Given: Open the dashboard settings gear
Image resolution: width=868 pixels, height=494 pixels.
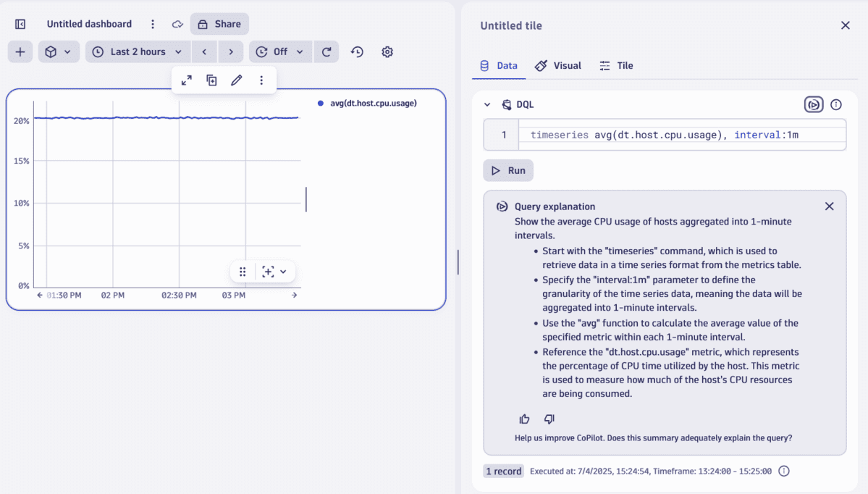Looking at the screenshot, I should pyautogui.click(x=387, y=51).
